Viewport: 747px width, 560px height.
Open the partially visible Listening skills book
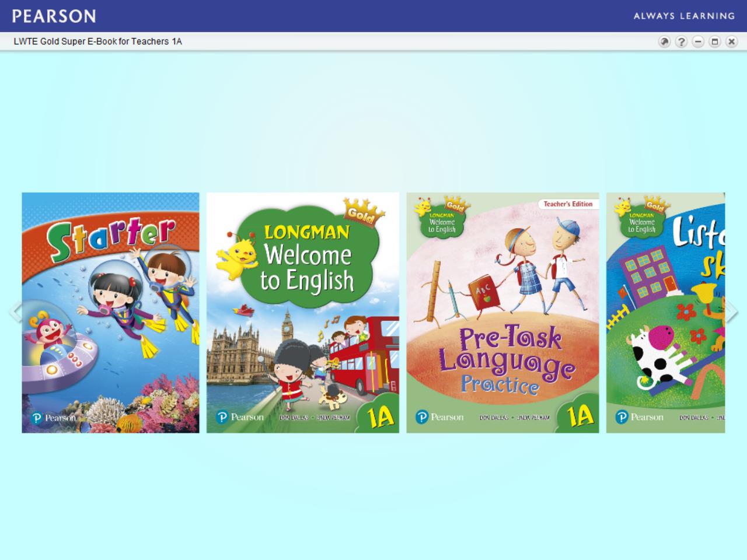pos(665,313)
